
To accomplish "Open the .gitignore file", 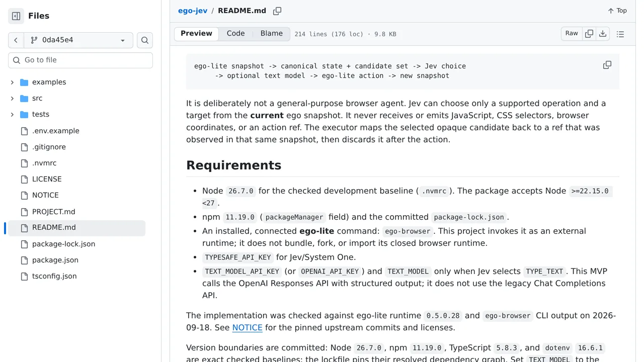I will point(49,147).
